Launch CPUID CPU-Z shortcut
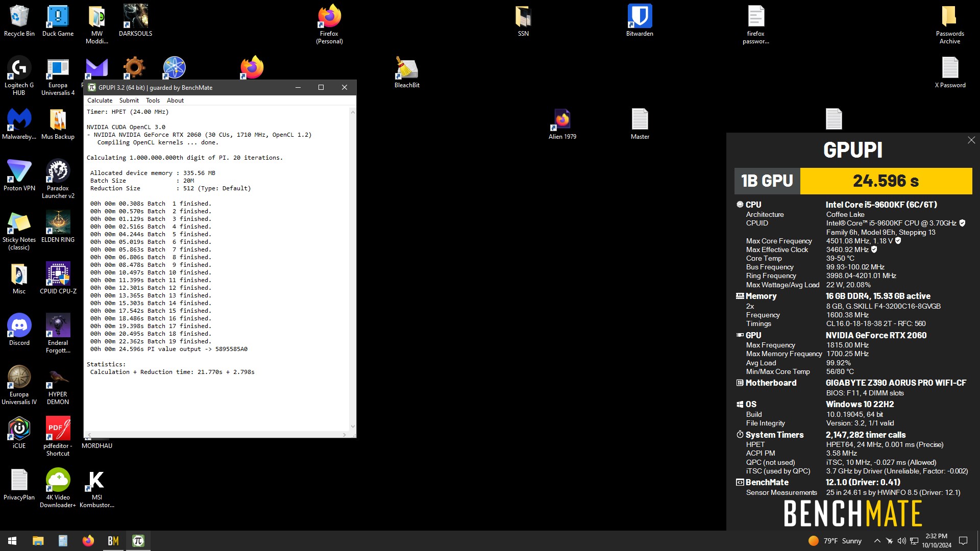 58,279
